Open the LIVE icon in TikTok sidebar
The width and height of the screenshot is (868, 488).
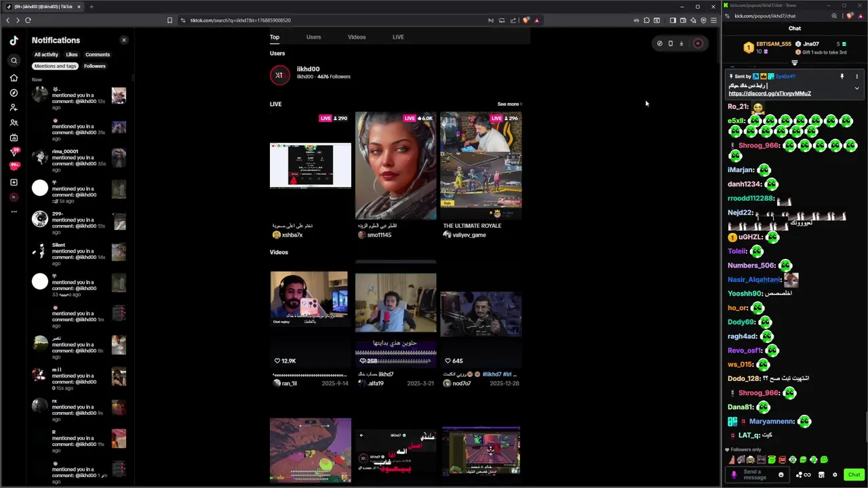tap(14, 138)
